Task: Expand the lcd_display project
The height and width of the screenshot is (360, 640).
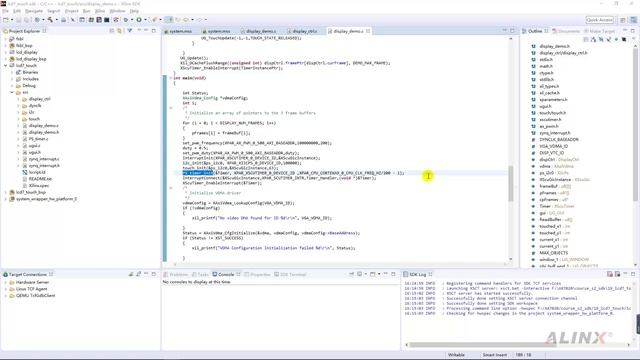Action: (x=6, y=52)
